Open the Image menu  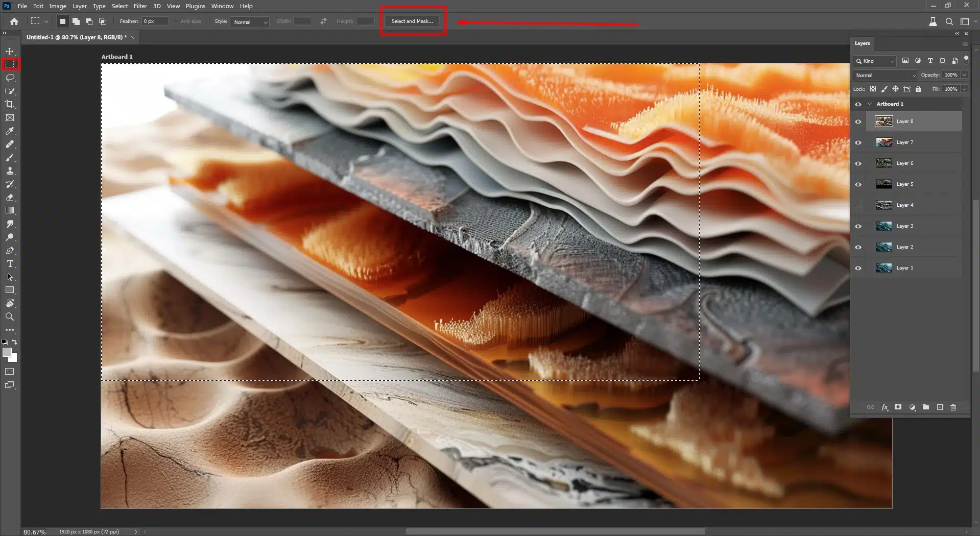click(x=58, y=6)
